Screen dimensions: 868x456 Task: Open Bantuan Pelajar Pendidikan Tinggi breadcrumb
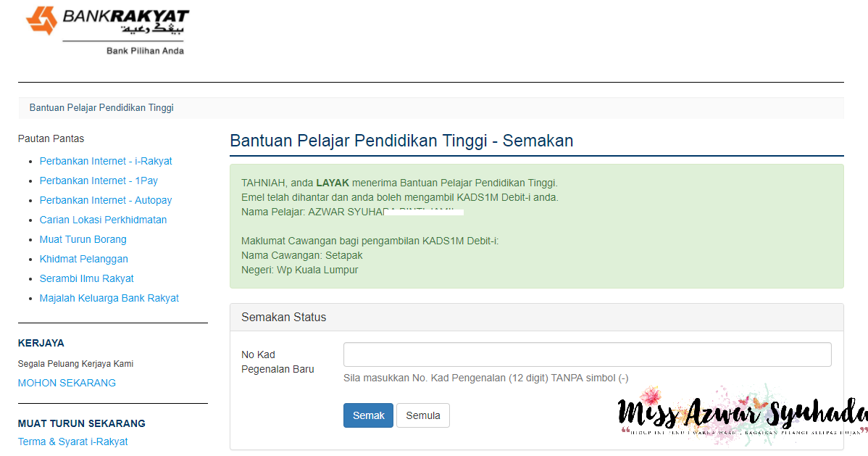[x=101, y=107]
